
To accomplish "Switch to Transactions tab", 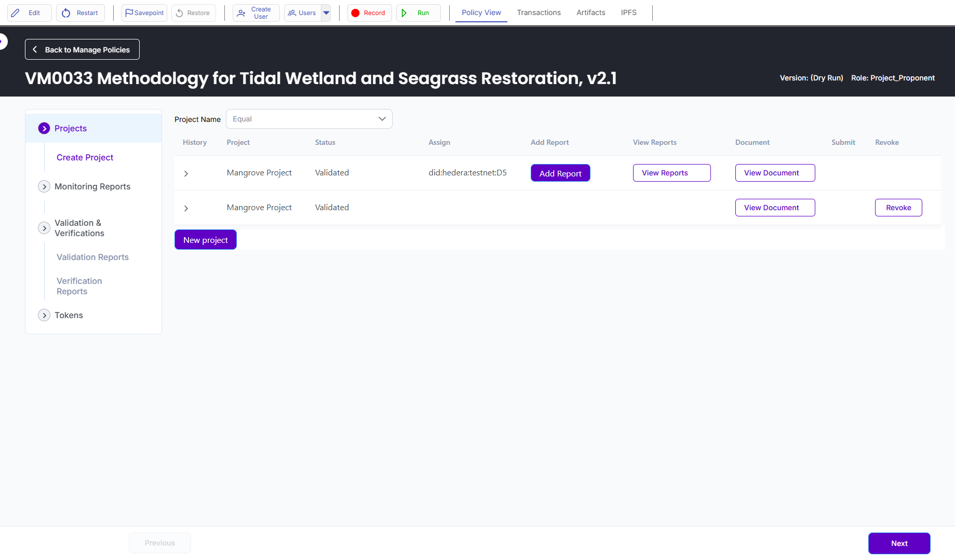I will click(539, 12).
